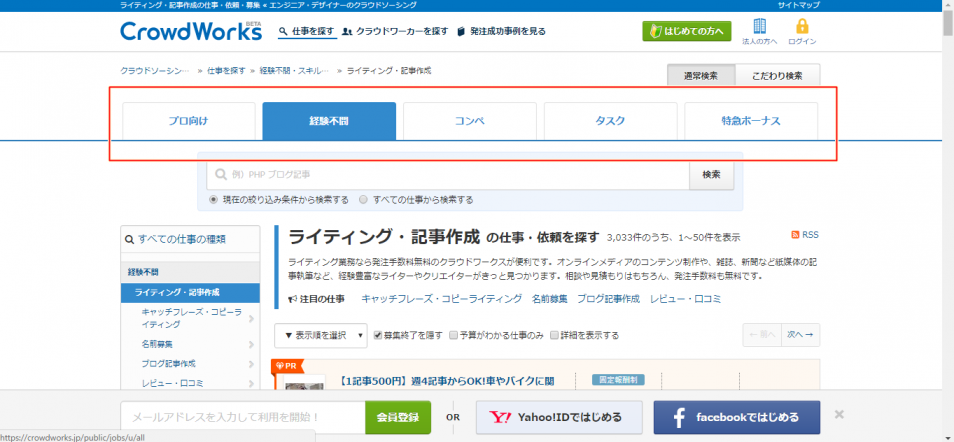Open 仕事を探す in the top navigation
This screenshot has height=442, width=954.
(307, 31)
